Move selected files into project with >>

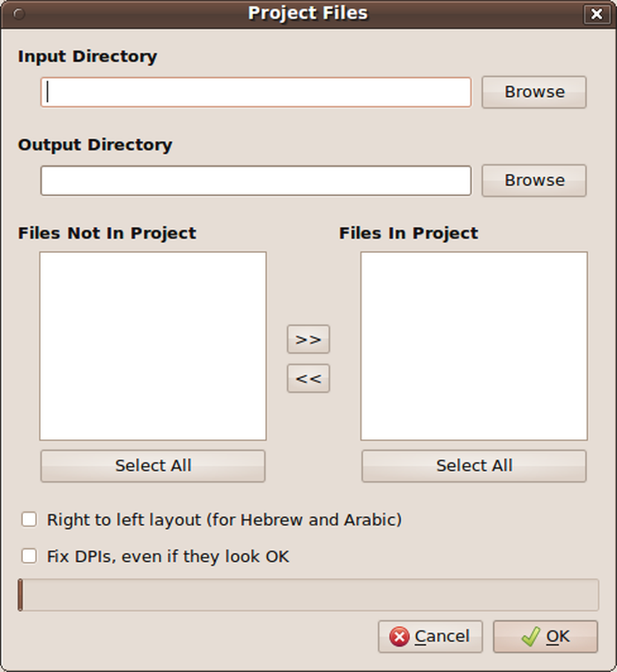point(308,339)
